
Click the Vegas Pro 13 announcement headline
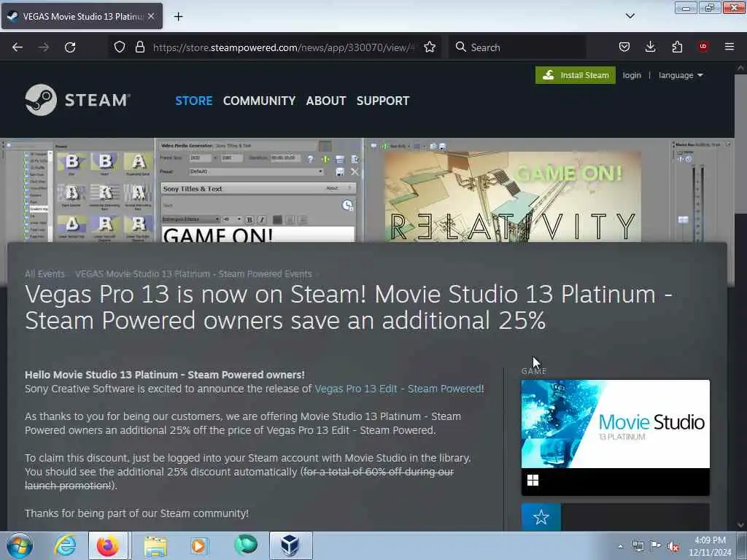point(349,307)
